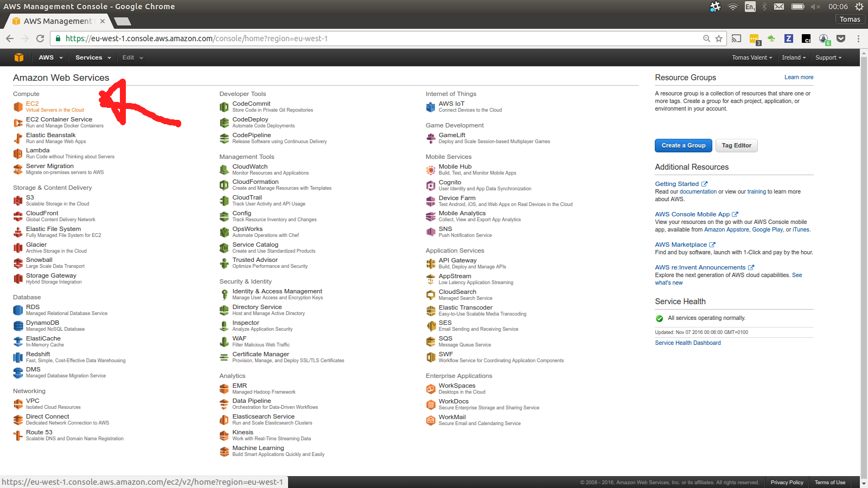Viewport: 868px width, 488px height.
Task: Open the Getting Started link
Action: pyautogui.click(x=681, y=184)
